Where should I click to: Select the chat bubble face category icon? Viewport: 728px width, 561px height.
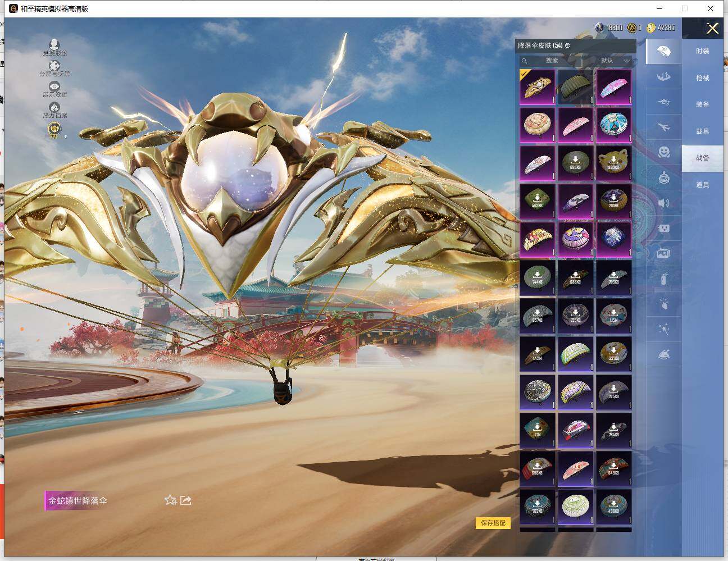click(663, 229)
